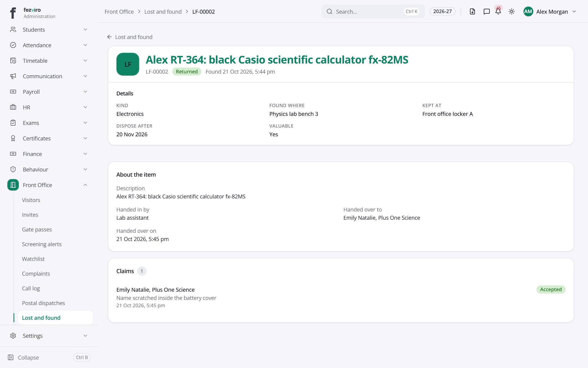Click the AM user avatar
Screen dimensions: 588x368
[x=528, y=11]
